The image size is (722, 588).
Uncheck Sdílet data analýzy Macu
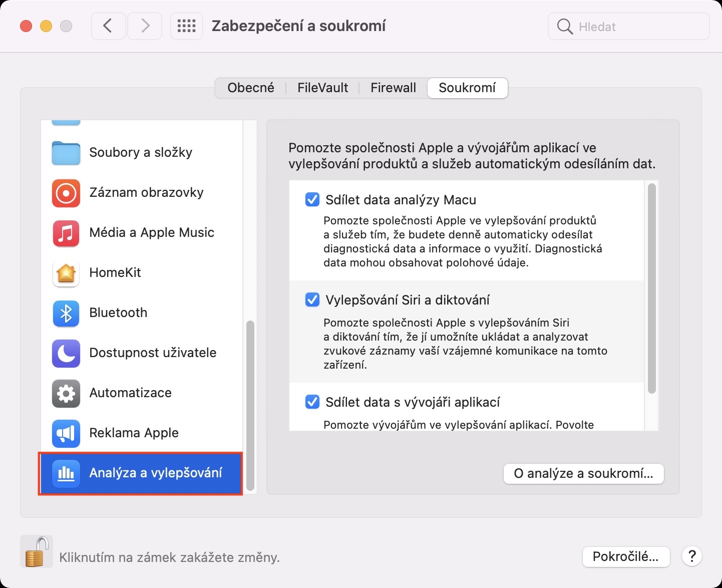tap(312, 200)
